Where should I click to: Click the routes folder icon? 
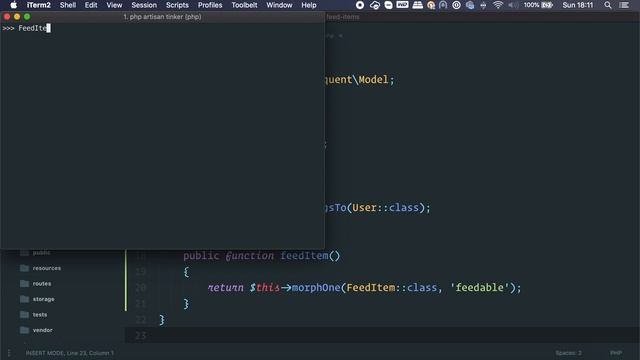24,284
